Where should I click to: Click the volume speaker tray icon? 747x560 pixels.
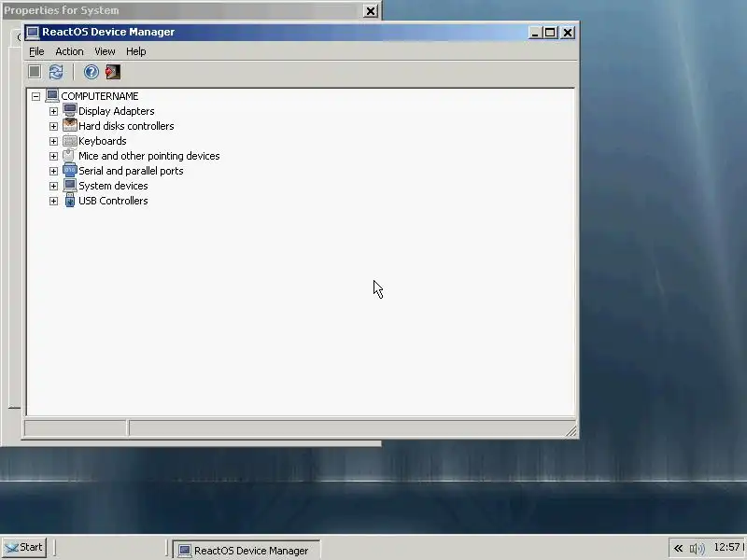click(697, 549)
